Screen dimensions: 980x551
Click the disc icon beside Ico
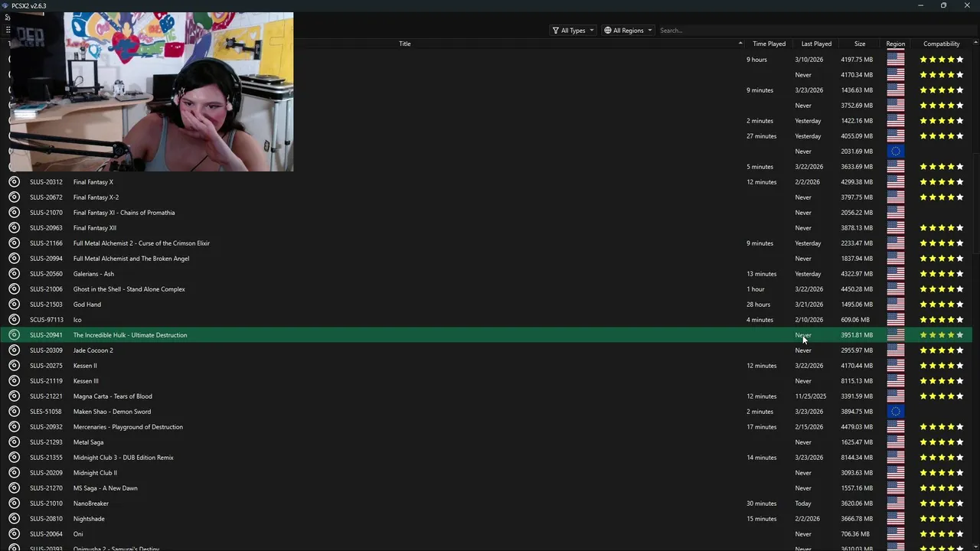(14, 320)
